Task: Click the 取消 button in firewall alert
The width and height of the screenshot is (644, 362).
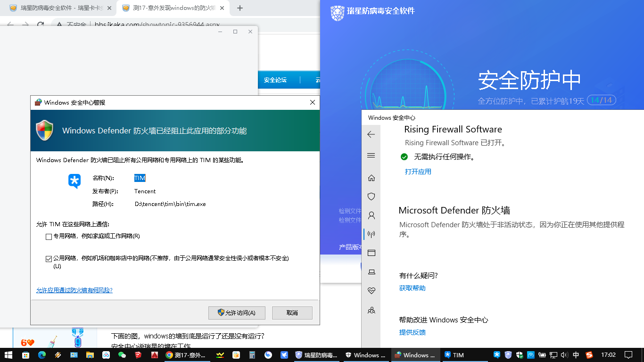Action: 292,313
